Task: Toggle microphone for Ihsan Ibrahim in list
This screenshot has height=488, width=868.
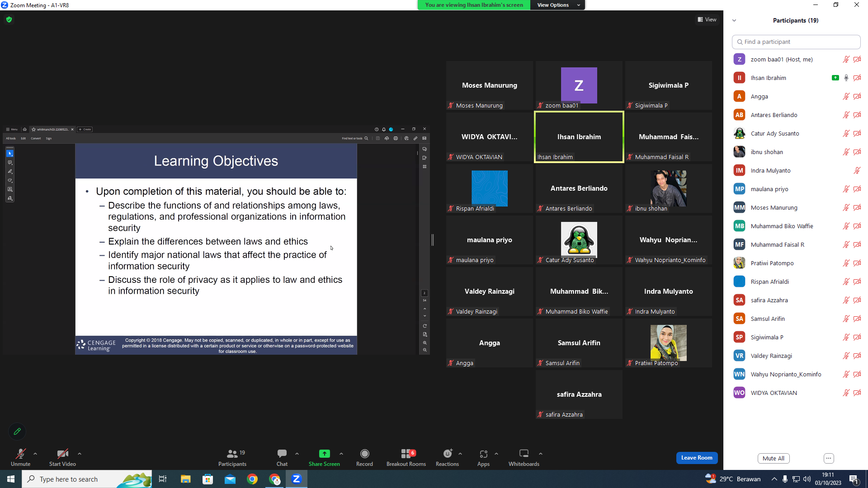Action: tap(846, 78)
